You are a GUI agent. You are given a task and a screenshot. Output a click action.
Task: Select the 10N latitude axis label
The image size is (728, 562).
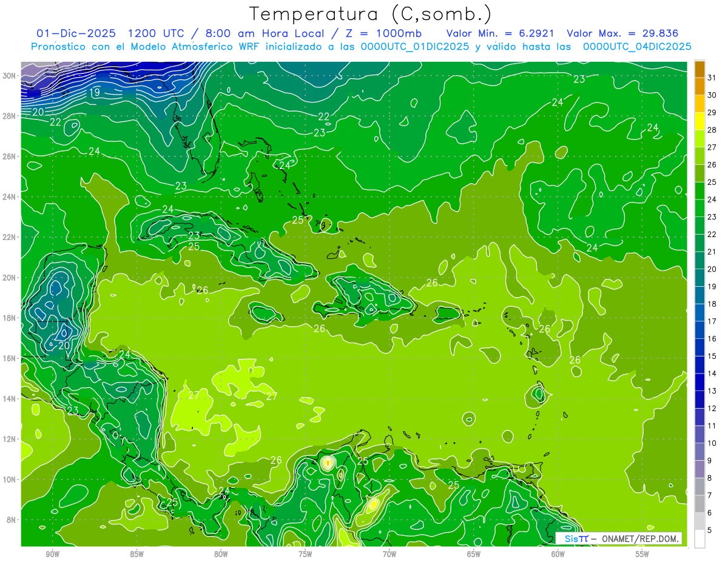click(x=8, y=480)
